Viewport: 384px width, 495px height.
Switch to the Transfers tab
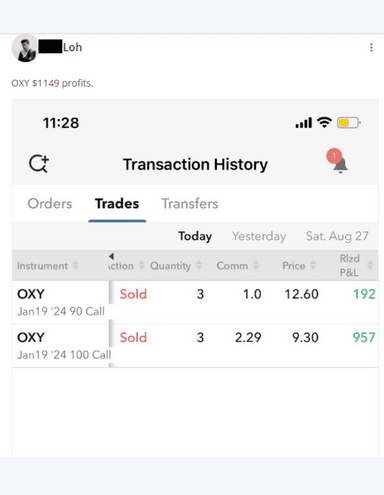190,204
